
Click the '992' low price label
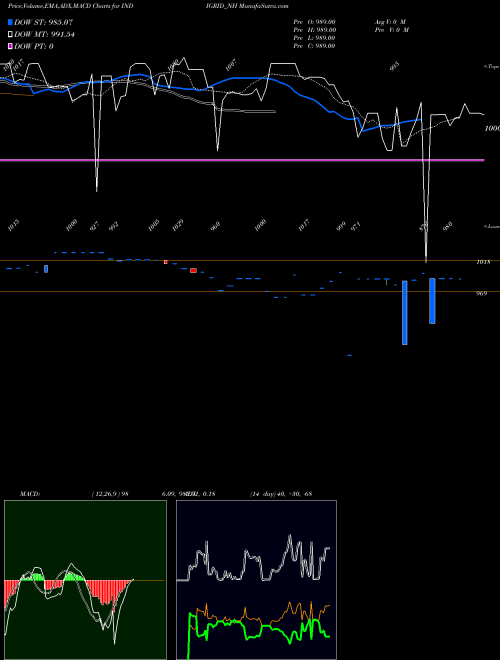(114, 226)
